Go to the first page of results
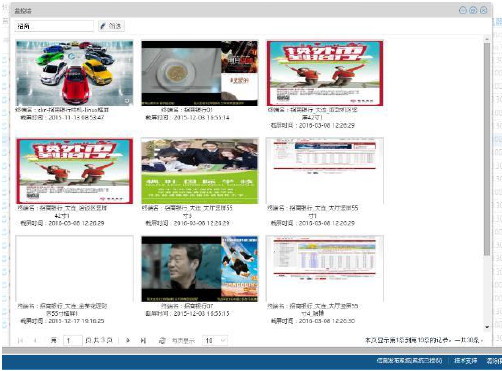502x371 pixels. click(20, 340)
